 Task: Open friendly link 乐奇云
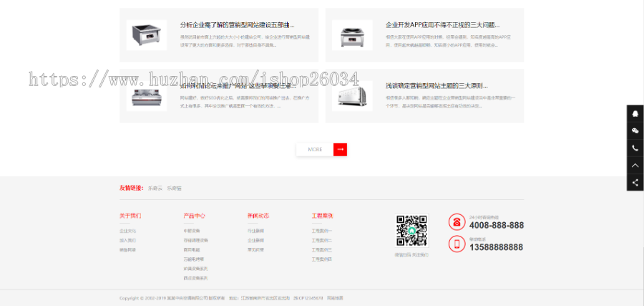pyautogui.click(x=155, y=188)
